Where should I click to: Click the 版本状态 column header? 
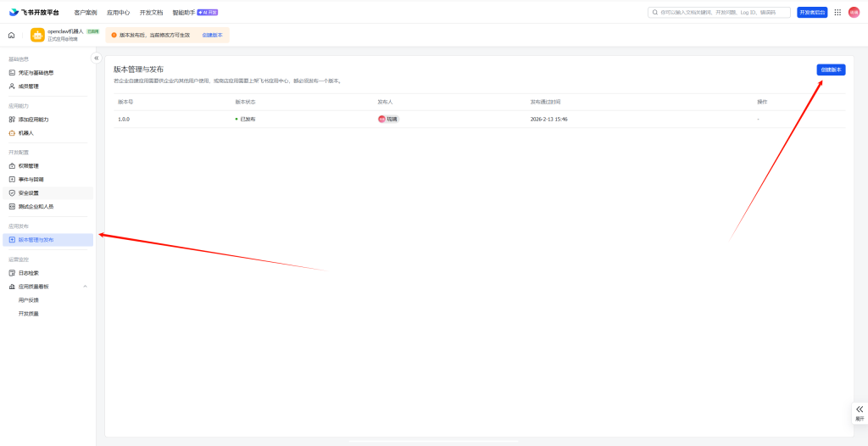[245, 102]
